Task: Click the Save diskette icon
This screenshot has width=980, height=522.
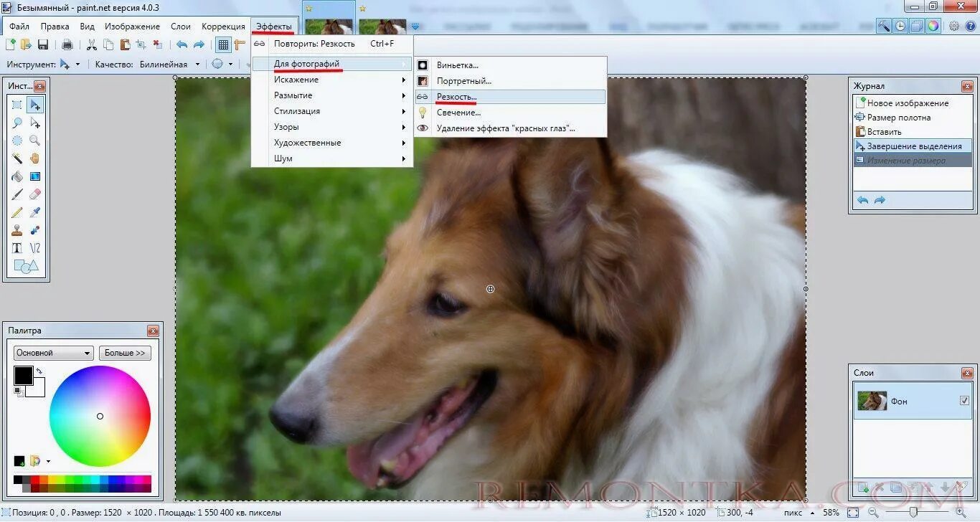Action: tap(43, 44)
